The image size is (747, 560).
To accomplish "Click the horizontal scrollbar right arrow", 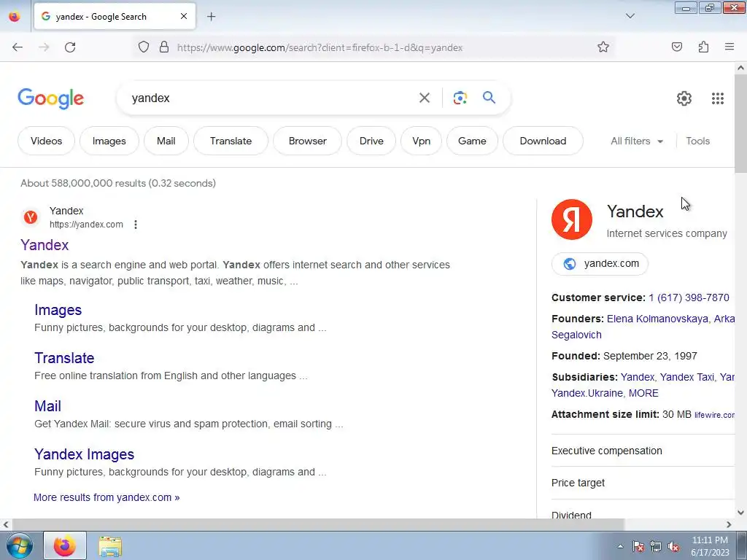I will [x=729, y=524].
